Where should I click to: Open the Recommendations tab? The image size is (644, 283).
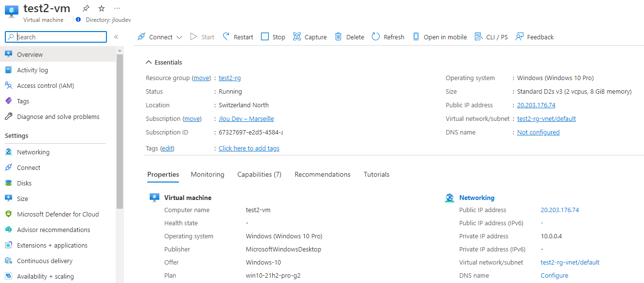click(x=322, y=174)
